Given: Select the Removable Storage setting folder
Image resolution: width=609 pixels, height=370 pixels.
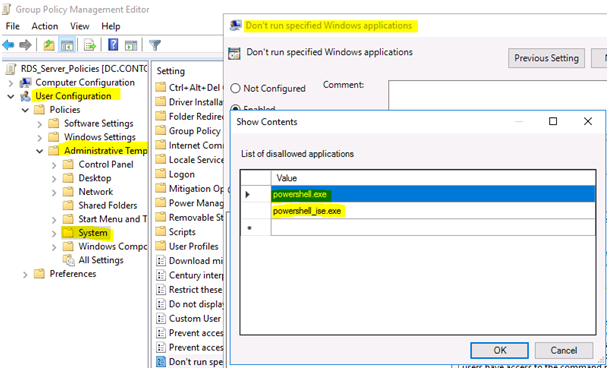Looking at the screenshot, I should (189, 217).
